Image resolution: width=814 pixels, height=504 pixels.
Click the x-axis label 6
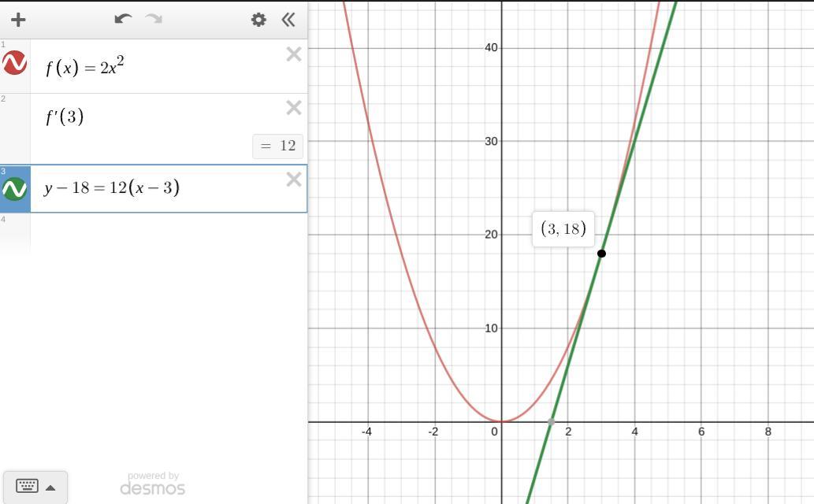click(701, 432)
